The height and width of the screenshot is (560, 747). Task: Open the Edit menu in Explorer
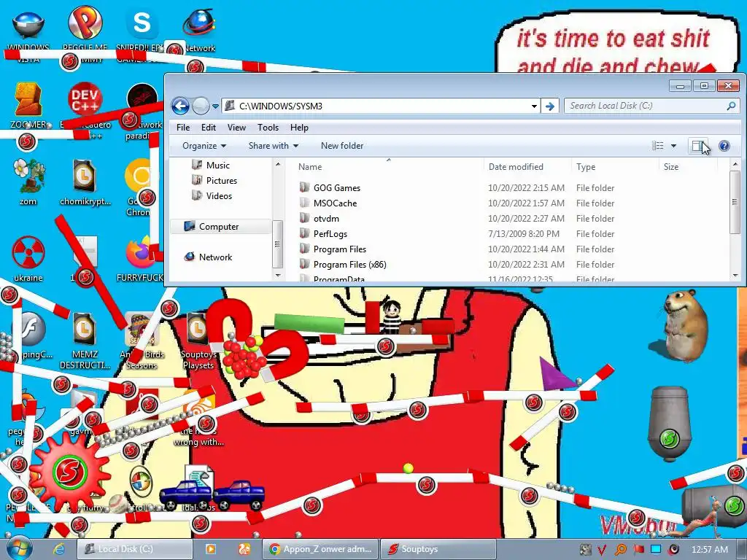pos(208,128)
